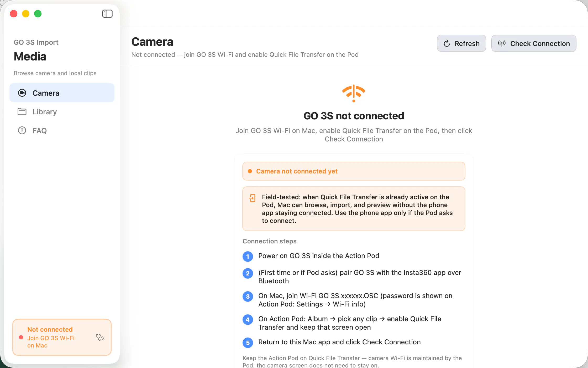Click the step 2 number badge
Viewport: 588px width, 368px height.
(248, 273)
